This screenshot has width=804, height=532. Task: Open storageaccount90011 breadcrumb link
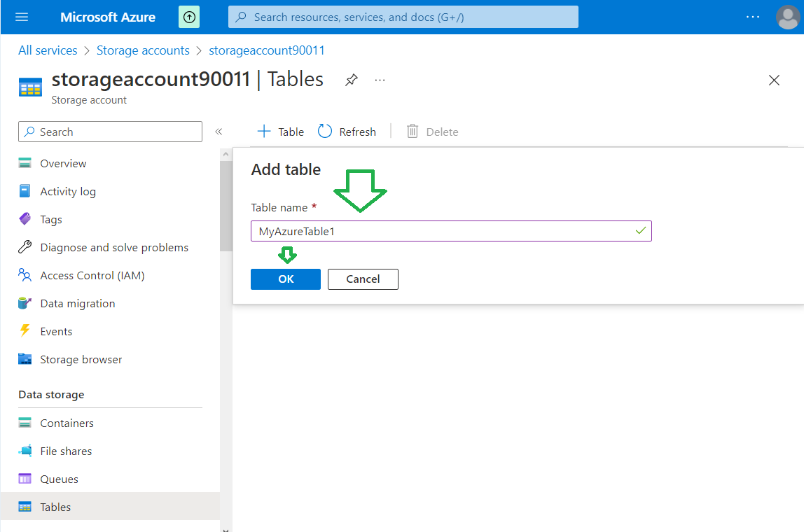[267, 50]
